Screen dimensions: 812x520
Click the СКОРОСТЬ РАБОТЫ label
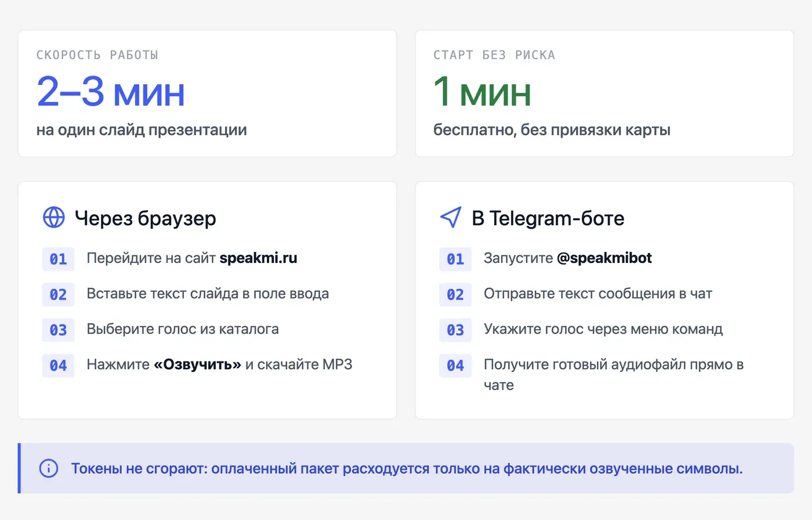point(97,55)
